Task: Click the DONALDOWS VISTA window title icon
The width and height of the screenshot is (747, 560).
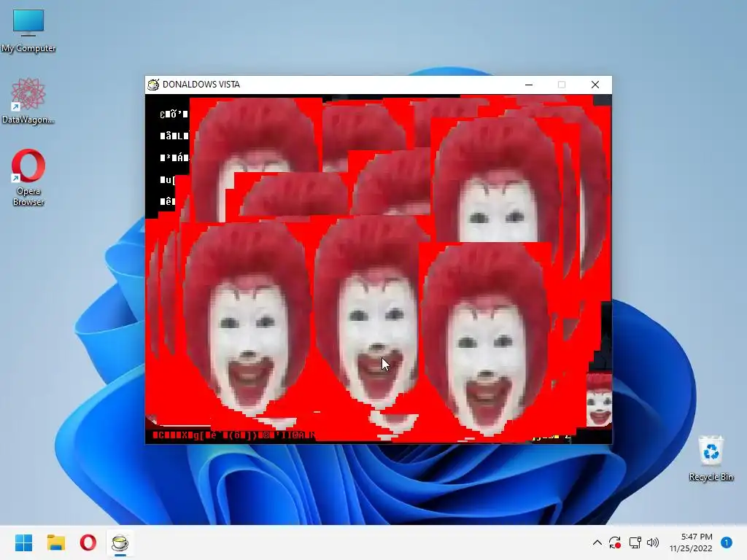Action: (x=153, y=85)
